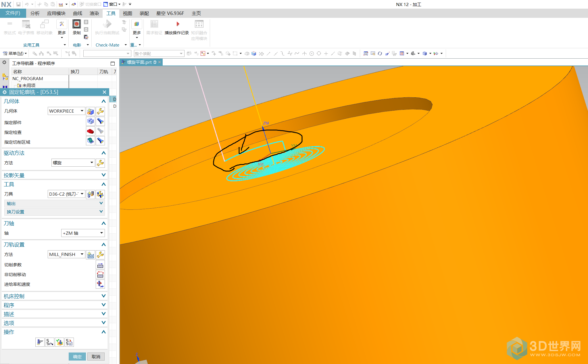Viewport: 588px width, 364px height.
Task: Expand 程序 section
Action: (x=55, y=305)
